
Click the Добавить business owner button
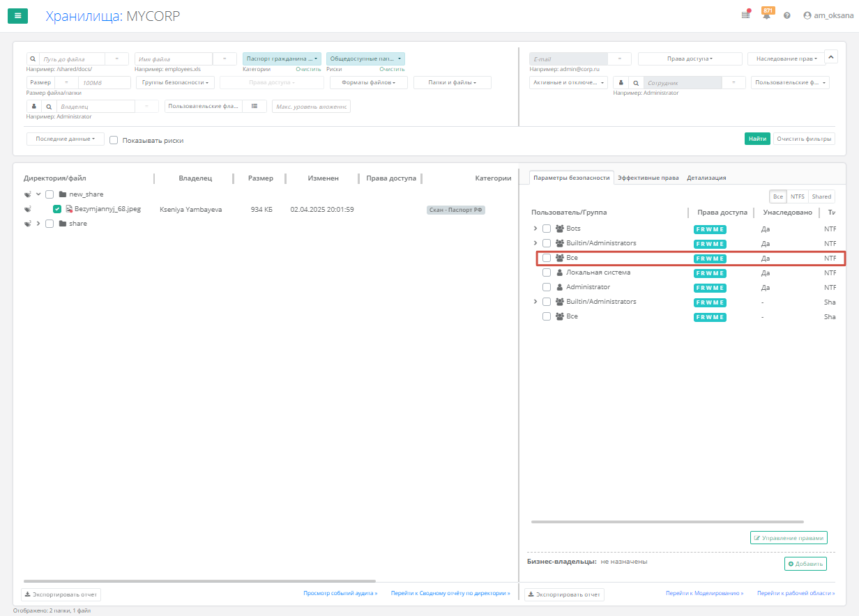point(805,564)
